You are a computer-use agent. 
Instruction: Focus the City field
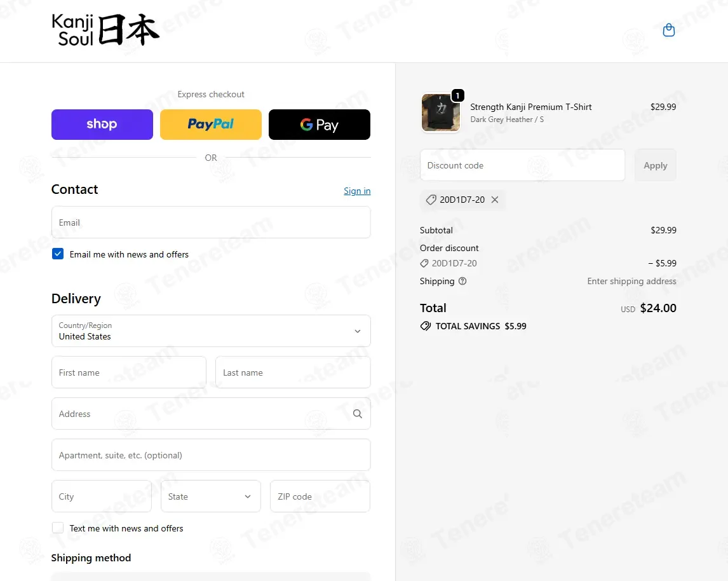click(x=101, y=496)
